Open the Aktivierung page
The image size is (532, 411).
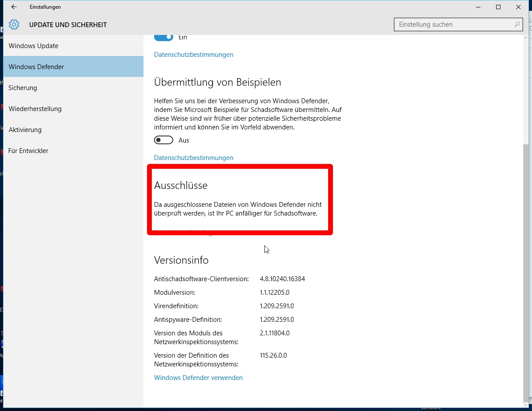pos(73,130)
